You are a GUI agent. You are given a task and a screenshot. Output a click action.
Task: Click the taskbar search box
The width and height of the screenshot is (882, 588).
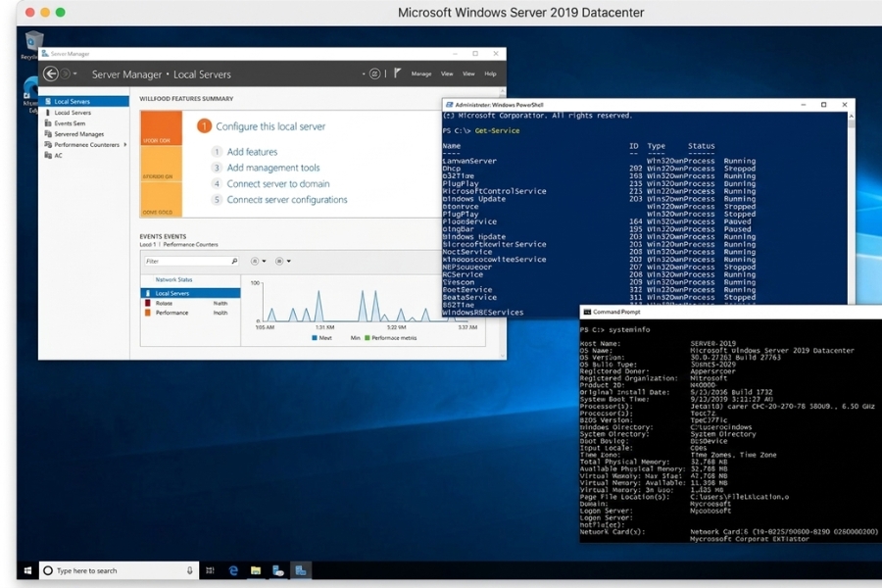[119, 570]
